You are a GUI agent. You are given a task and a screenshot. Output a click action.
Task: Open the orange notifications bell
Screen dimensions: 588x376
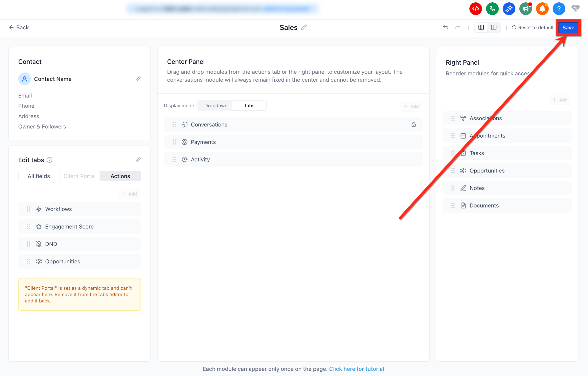pos(542,9)
